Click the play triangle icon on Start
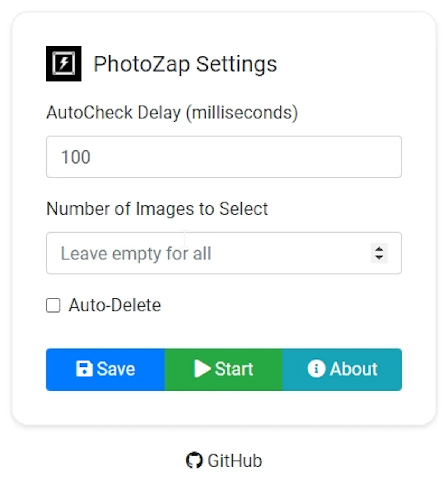 [202, 369]
